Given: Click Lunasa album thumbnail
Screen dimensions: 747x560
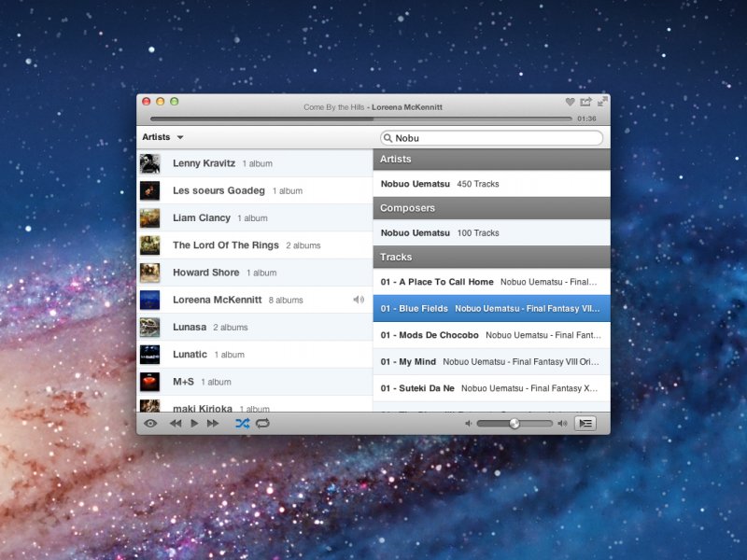Looking at the screenshot, I should 149,328.
